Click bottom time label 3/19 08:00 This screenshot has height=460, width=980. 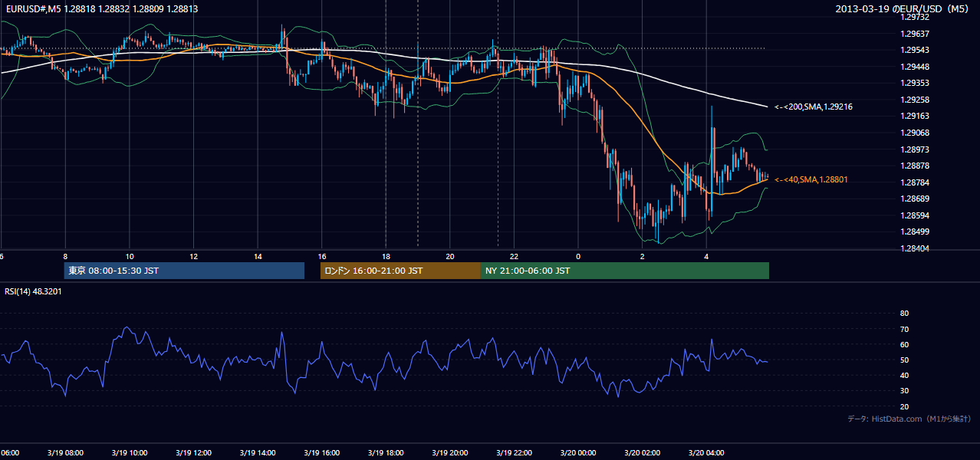tap(64, 453)
